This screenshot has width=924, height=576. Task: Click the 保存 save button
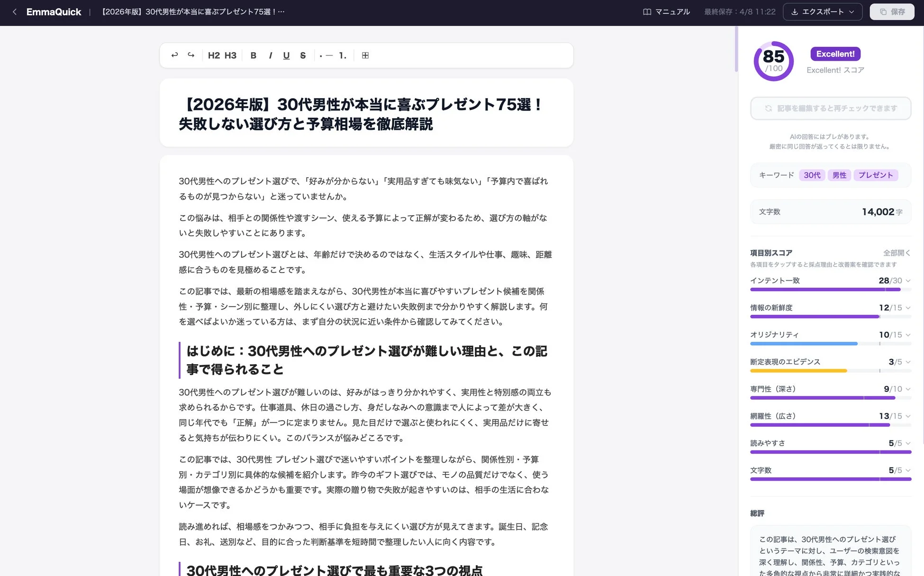click(892, 11)
